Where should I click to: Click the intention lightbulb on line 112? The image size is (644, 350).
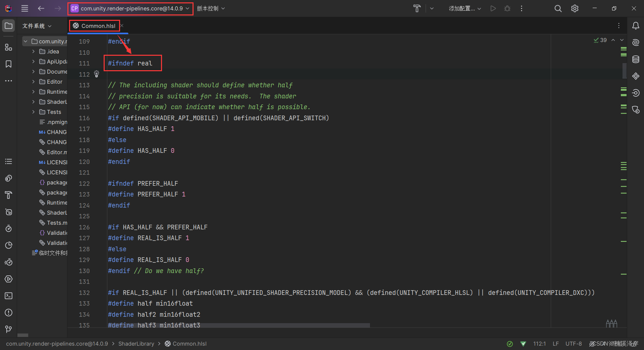point(97,74)
